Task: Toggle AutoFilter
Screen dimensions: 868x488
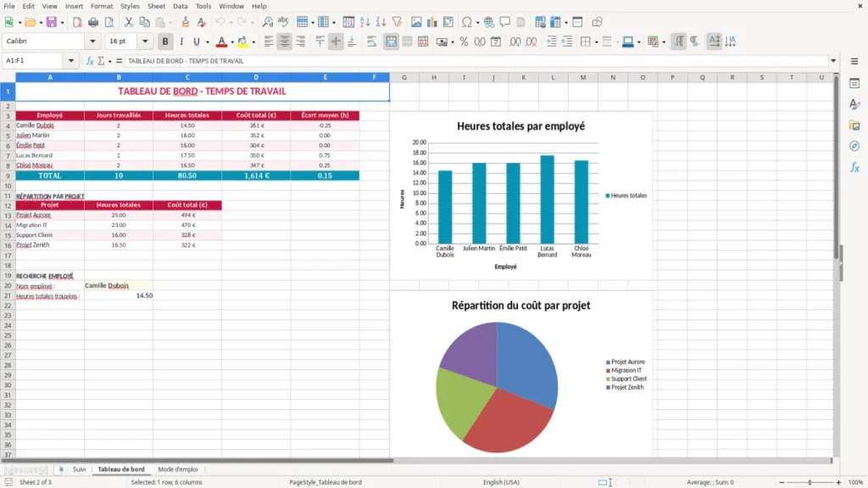Action: click(397, 22)
